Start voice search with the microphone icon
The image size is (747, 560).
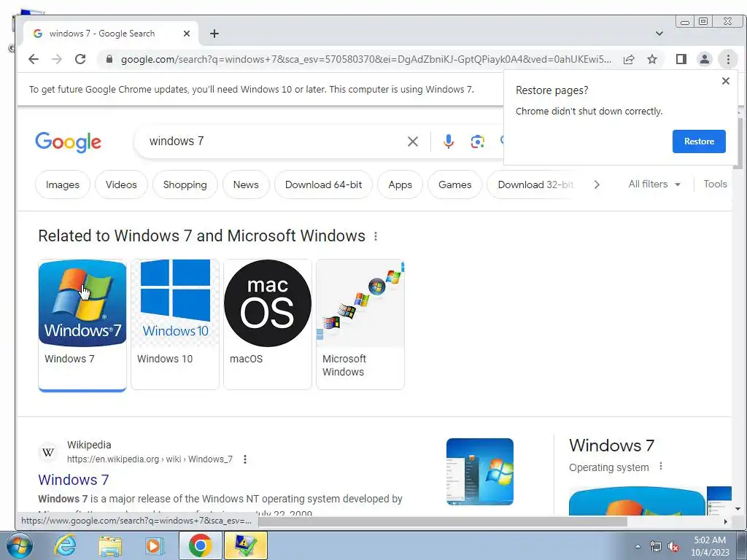(x=449, y=141)
